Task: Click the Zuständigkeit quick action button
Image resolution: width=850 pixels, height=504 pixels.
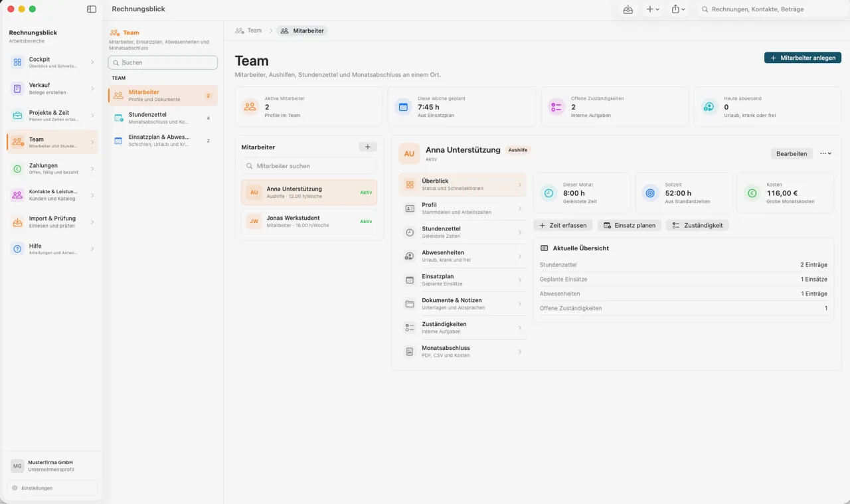Action: click(x=697, y=225)
